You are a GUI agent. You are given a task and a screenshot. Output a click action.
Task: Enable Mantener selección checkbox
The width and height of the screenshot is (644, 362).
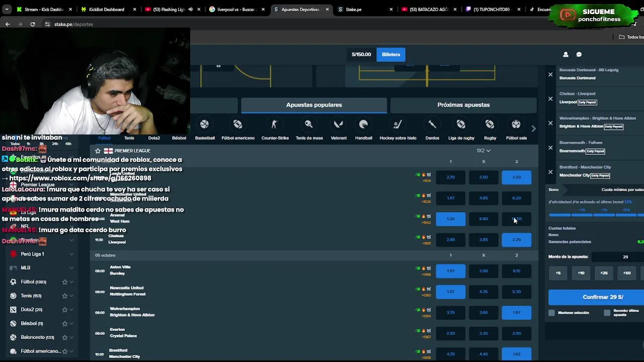pyautogui.click(x=552, y=313)
